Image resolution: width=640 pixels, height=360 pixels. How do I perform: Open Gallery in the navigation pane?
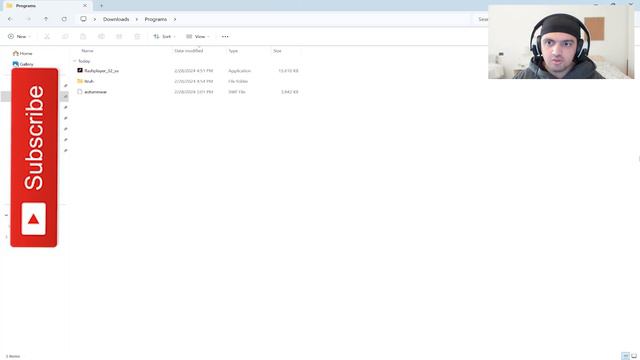27,64
